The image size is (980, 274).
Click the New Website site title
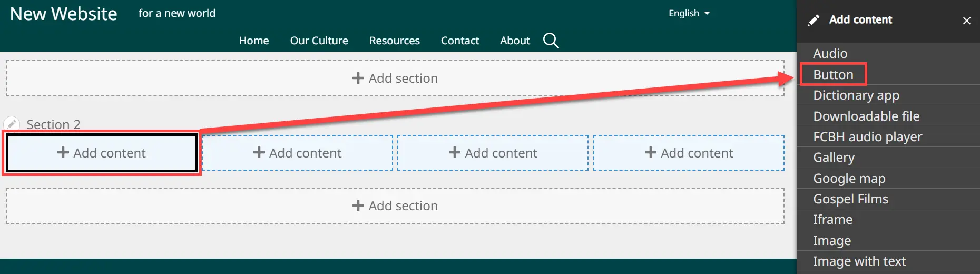point(64,14)
